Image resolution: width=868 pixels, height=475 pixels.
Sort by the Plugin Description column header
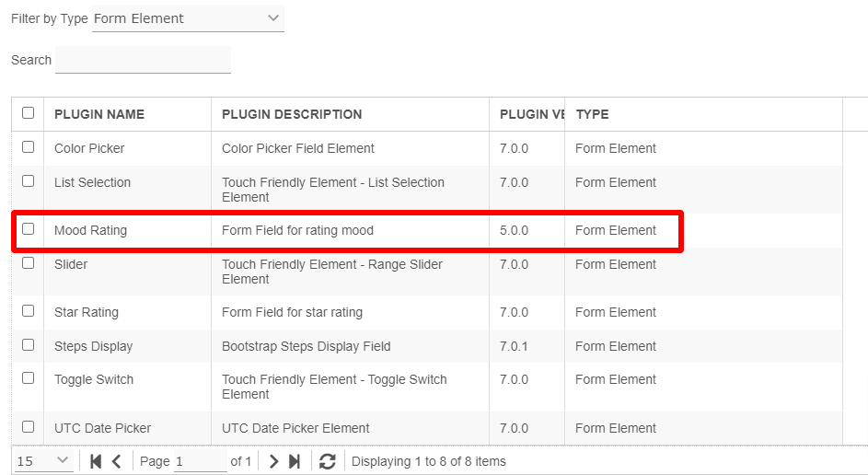click(x=292, y=114)
